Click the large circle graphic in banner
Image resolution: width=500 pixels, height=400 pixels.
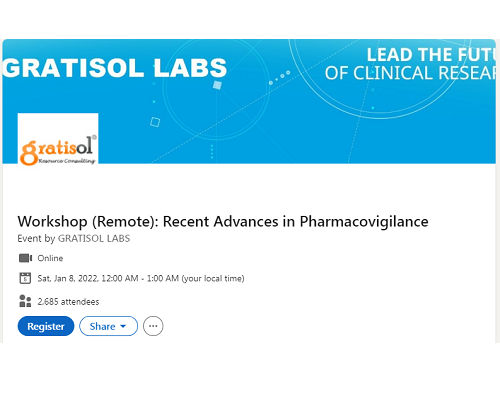point(380,79)
